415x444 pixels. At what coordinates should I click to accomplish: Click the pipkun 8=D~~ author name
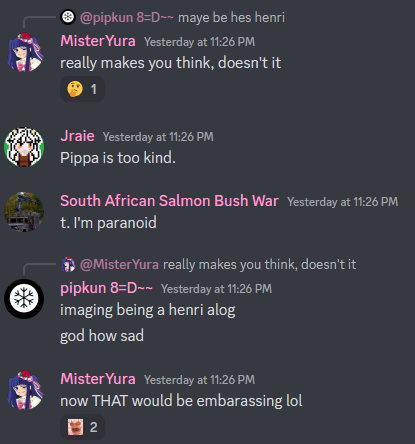[x=107, y=288]
